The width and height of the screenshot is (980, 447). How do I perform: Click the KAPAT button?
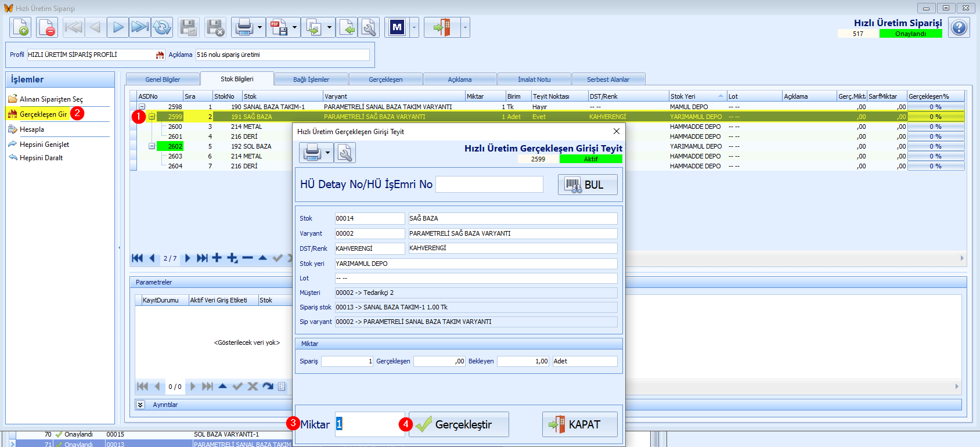coord(580,424)
